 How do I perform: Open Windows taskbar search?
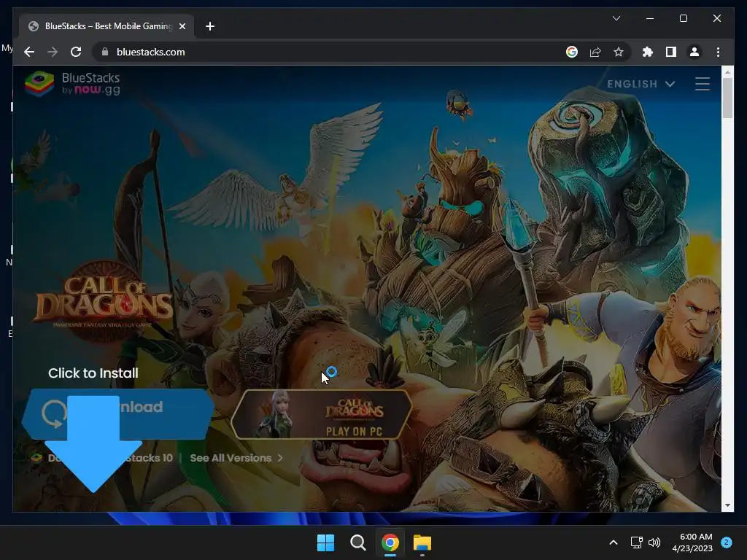[x=357, y=542]
